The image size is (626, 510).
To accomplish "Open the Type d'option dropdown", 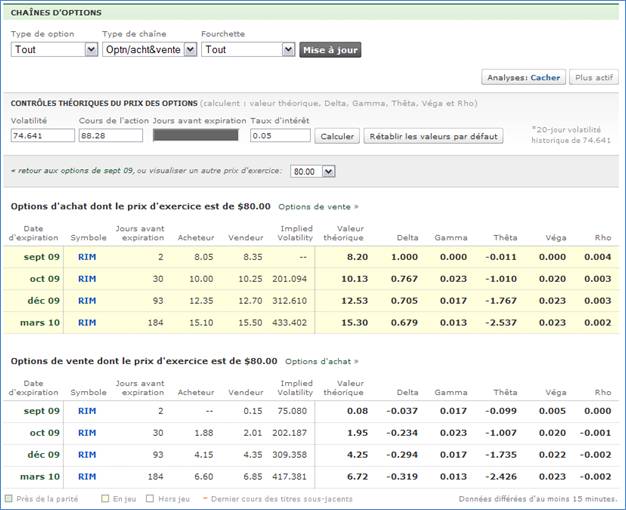I will tap(54, 49).
